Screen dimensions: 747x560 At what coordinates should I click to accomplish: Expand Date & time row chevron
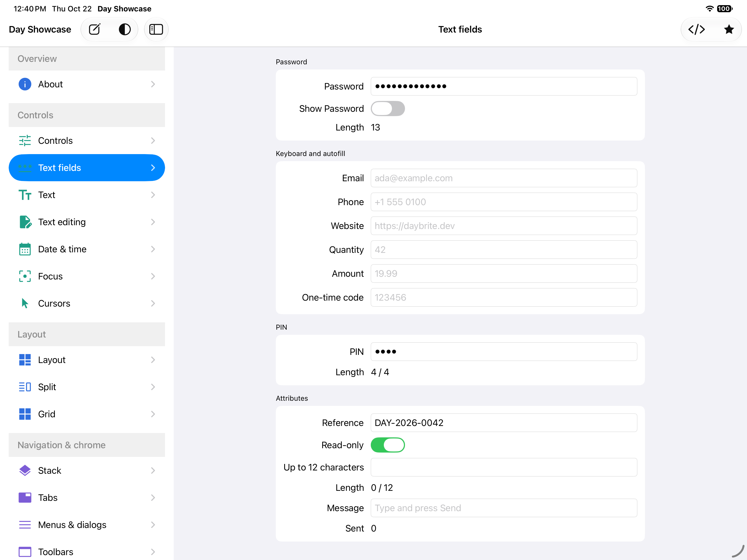[153, 249]
